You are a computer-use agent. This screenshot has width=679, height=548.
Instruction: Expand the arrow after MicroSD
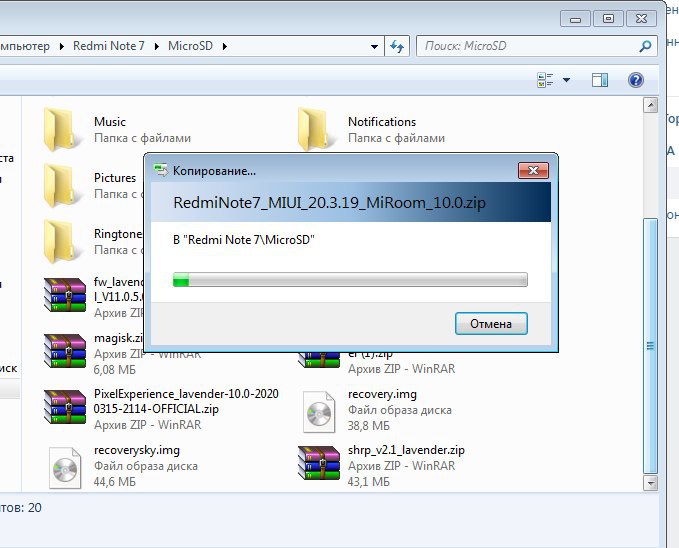coord(225,46)
